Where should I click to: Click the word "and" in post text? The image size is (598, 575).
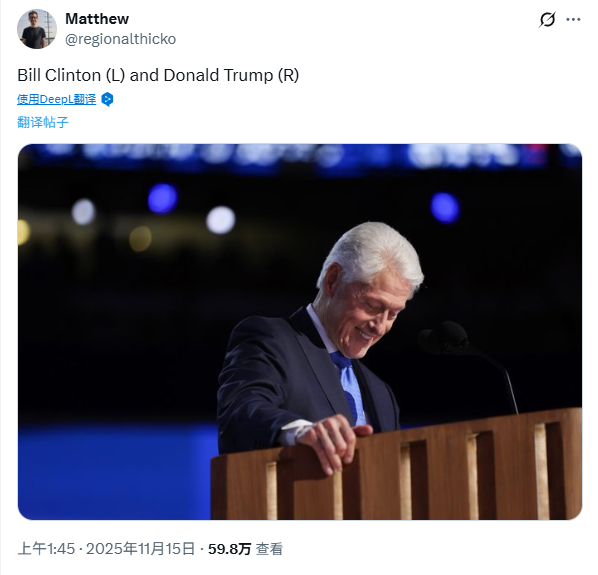(144, 75)
